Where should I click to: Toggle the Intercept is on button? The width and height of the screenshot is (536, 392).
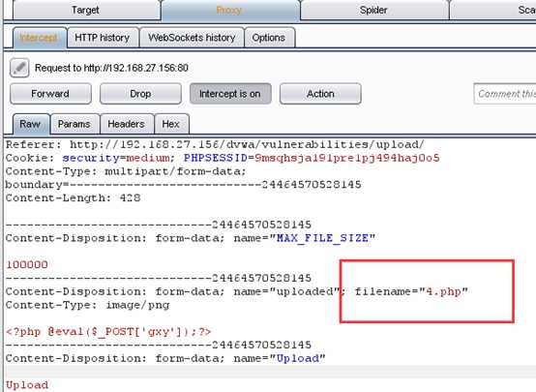[230, 93]
